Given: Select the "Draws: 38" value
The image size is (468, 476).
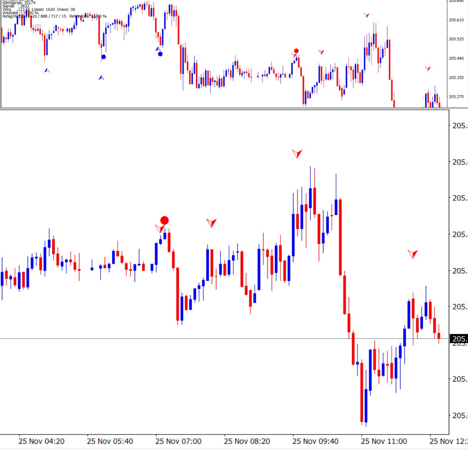Looking at the screenshot, I should tap(66, 10).
